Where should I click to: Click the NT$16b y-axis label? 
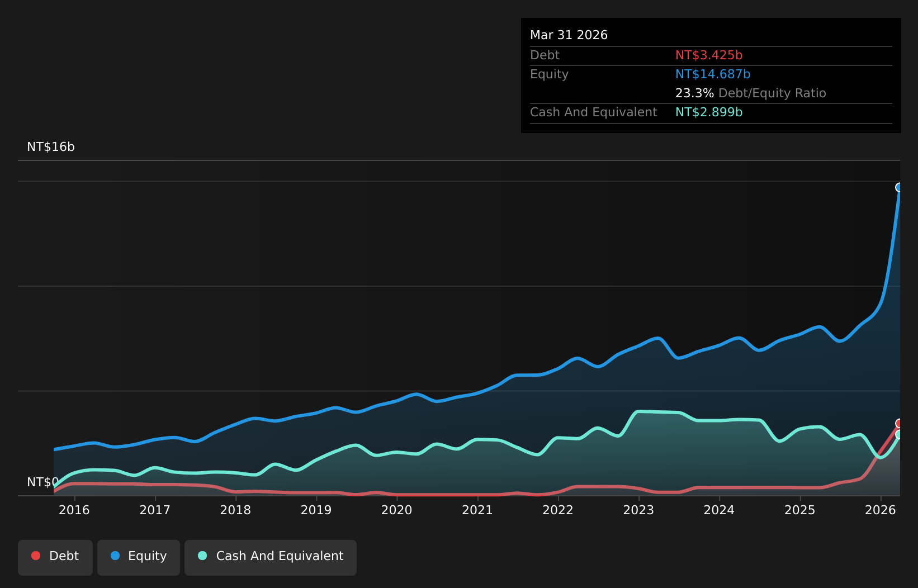tap(51, 147)
